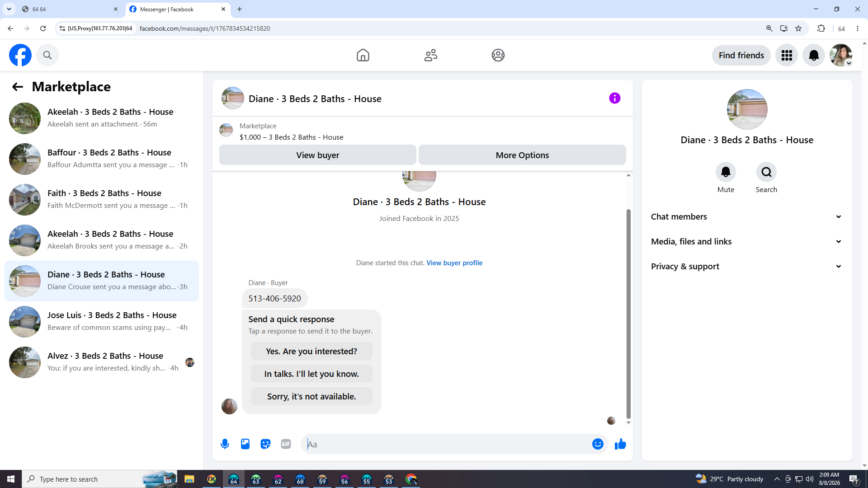This screenshot has height=488, width=868.
Task: Expand Media, files and links section
Action: pyautogui.click(x=747, y=242)
